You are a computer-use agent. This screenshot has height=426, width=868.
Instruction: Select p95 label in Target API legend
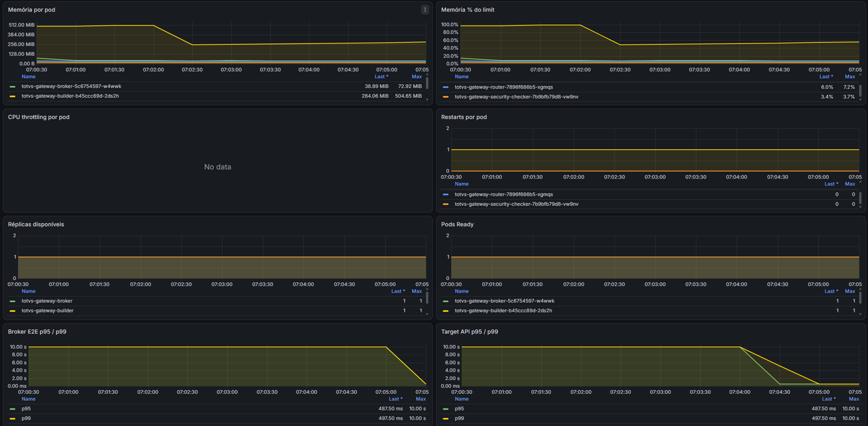(x=459, y=409)
